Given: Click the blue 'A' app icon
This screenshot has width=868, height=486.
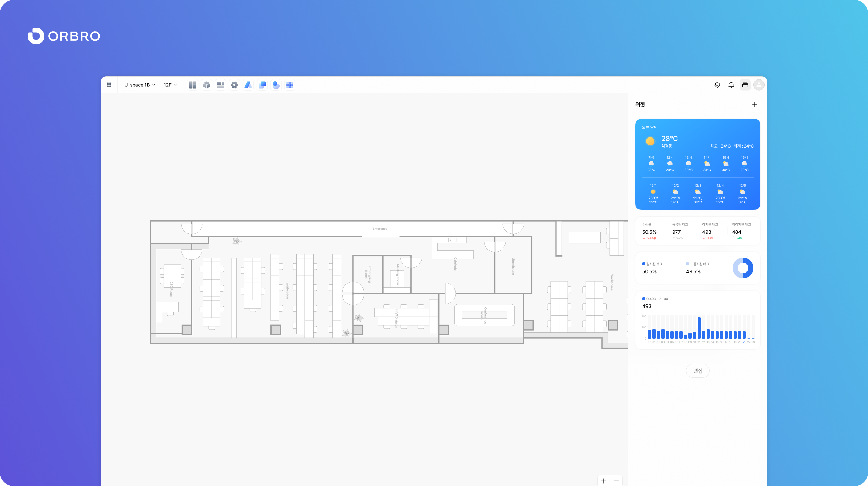Looking at the screenshot, I should click(x=248, y=85).
